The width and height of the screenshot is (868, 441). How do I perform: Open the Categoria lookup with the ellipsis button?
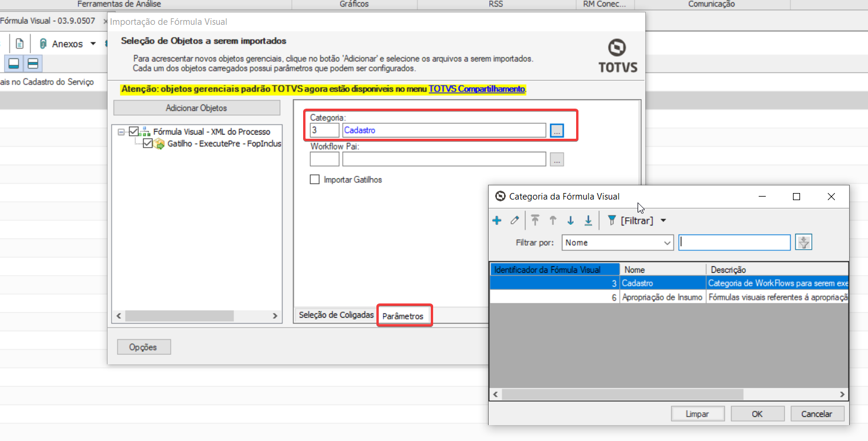click(557, 130)
